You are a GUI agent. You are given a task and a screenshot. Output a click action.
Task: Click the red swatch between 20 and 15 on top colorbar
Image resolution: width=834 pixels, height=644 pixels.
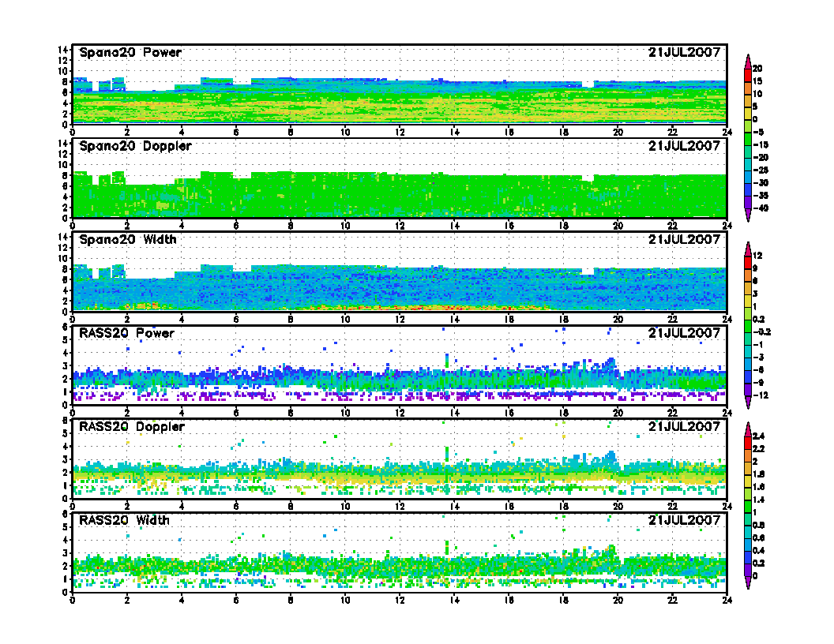click(x=748, y=75)
